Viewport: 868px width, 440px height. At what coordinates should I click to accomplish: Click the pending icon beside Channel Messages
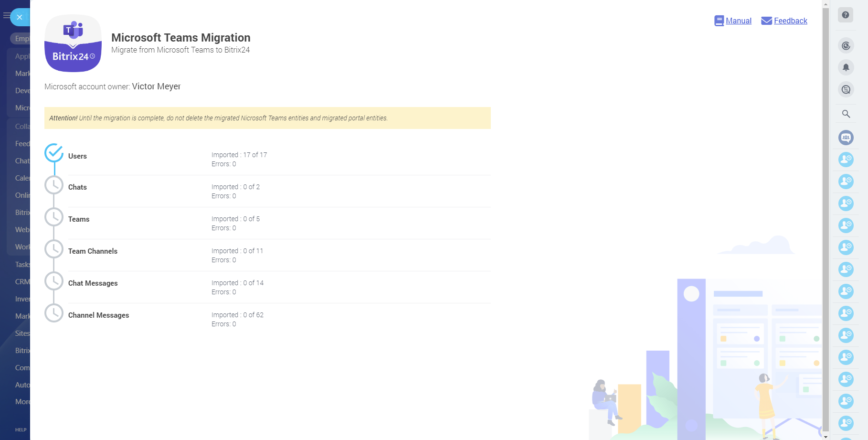pos(54,313)
